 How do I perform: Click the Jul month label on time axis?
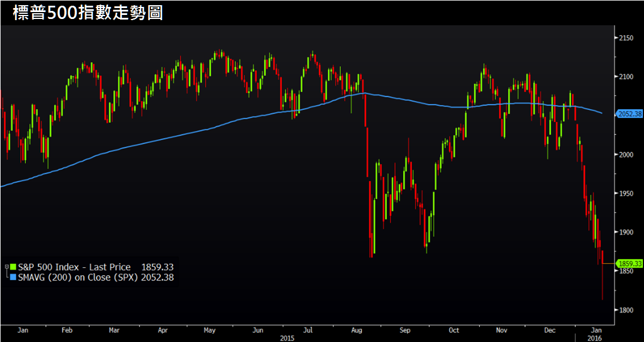(309, 331)
